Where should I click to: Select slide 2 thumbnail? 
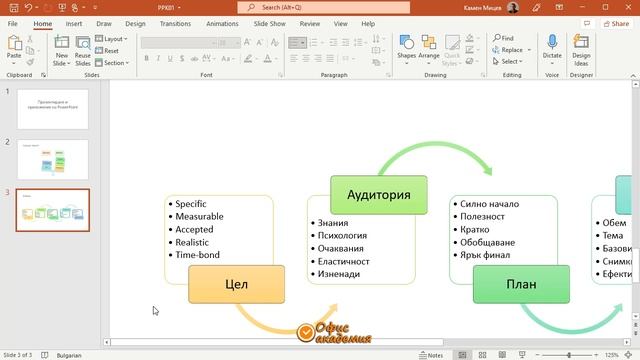[x=53, y=159]
